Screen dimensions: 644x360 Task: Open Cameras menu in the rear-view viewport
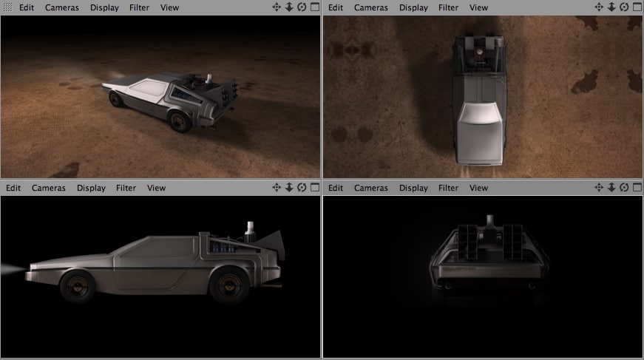coord(371,188)
